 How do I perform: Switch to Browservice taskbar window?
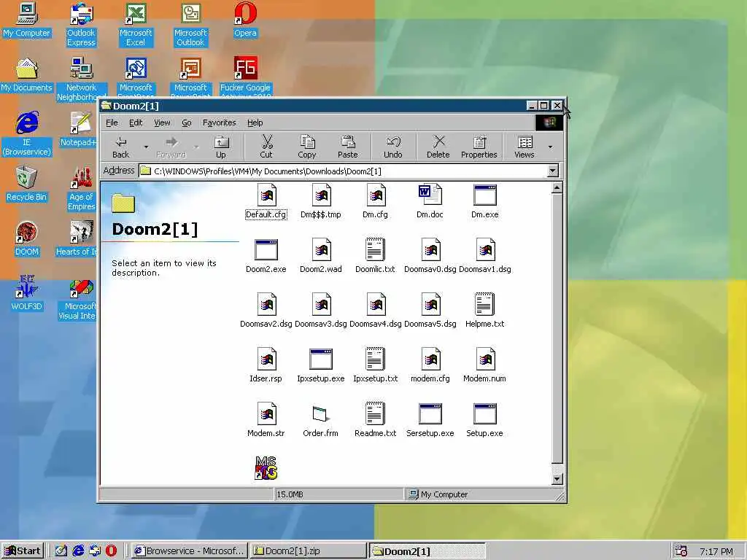[x=190, y=551]
